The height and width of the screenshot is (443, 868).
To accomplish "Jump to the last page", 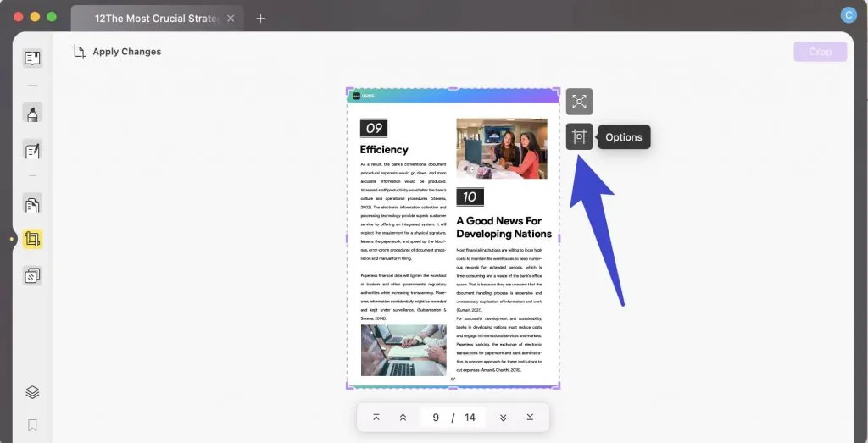I will pos(530,418).
